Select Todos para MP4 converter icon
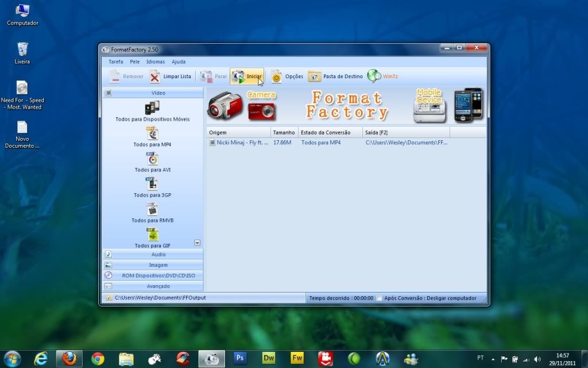 (x=152, y=133)
